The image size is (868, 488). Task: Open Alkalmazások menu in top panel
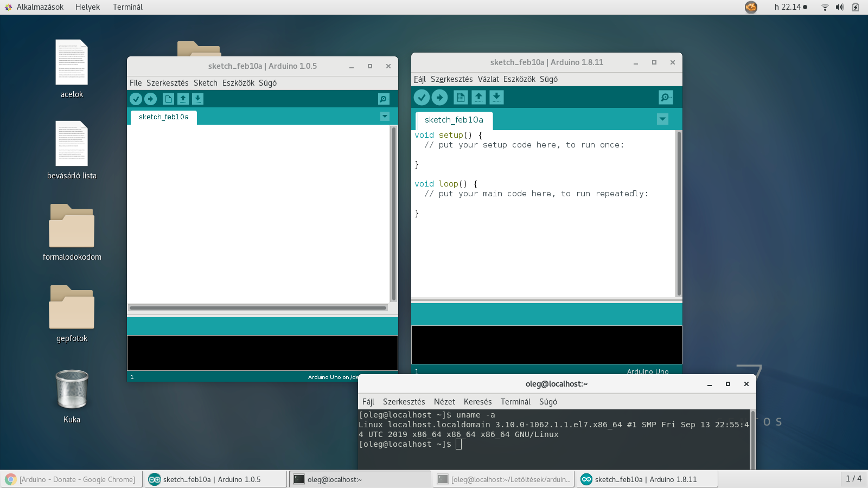click(34, 7)
